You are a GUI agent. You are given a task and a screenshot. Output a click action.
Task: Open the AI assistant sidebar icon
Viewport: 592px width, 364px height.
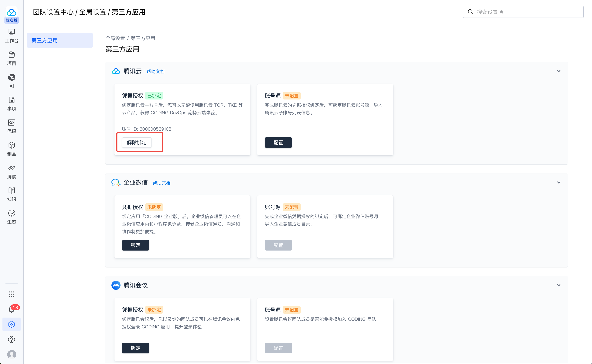(12, 81)
